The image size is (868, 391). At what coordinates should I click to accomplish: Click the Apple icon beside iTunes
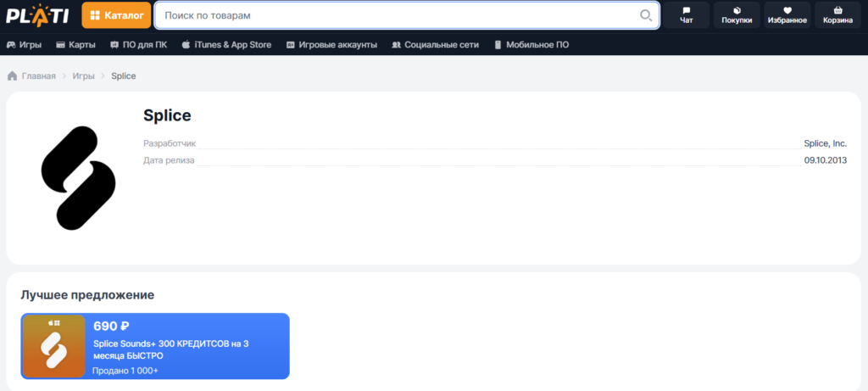[186, 45]
